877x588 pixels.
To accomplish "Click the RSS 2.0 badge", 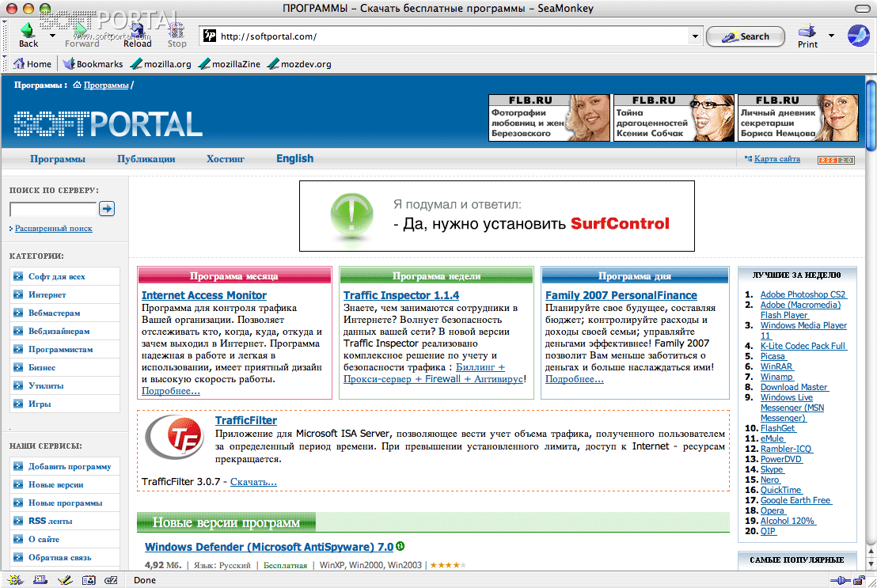I will (836, 160).
